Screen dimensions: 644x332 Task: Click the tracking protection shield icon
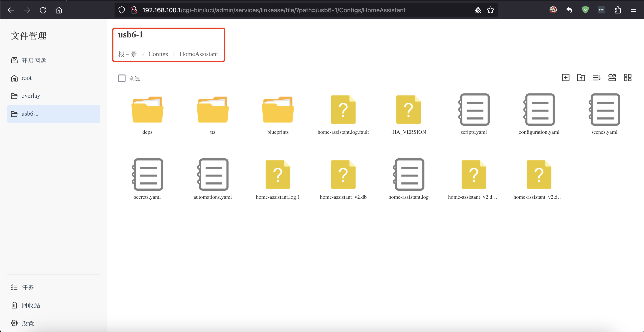coord(122,10)
